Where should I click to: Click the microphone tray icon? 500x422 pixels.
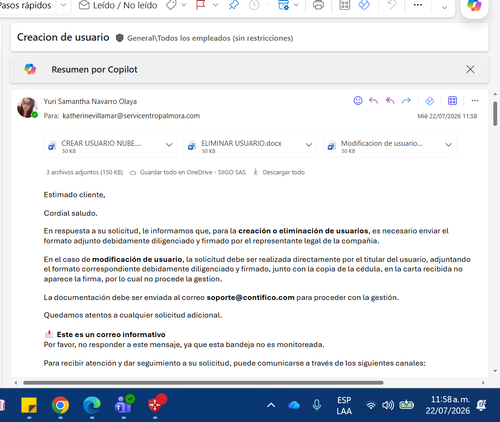click(x=317, y=405)
